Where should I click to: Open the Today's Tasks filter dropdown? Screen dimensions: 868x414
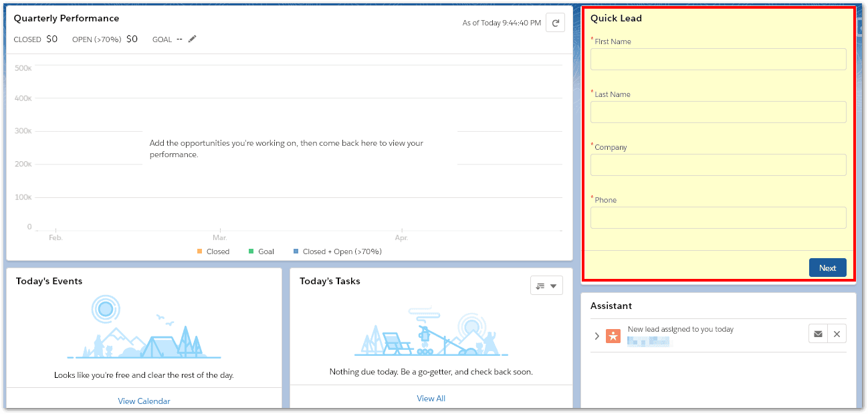click(x=546, y=286)
